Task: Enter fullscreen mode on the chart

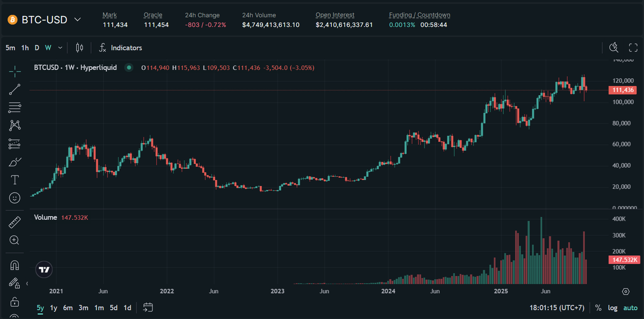Action: [x=634, y=48]
